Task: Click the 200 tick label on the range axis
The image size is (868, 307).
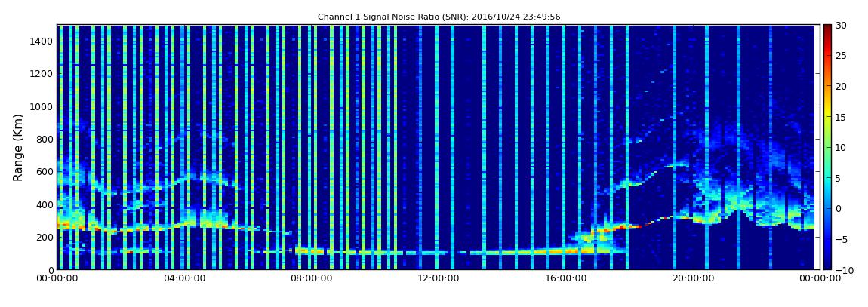Action: (45, 238)
